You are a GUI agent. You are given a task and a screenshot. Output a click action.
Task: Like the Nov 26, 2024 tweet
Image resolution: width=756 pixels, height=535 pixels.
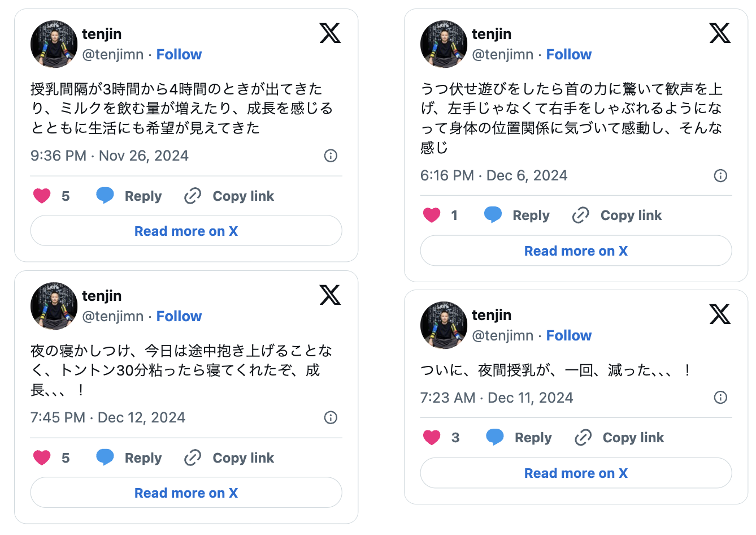42,196
